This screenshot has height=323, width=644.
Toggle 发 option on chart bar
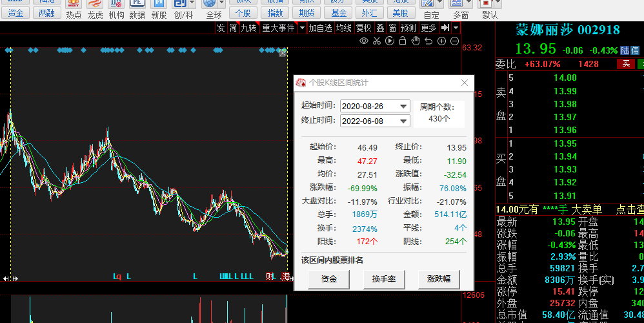(221, 28)
